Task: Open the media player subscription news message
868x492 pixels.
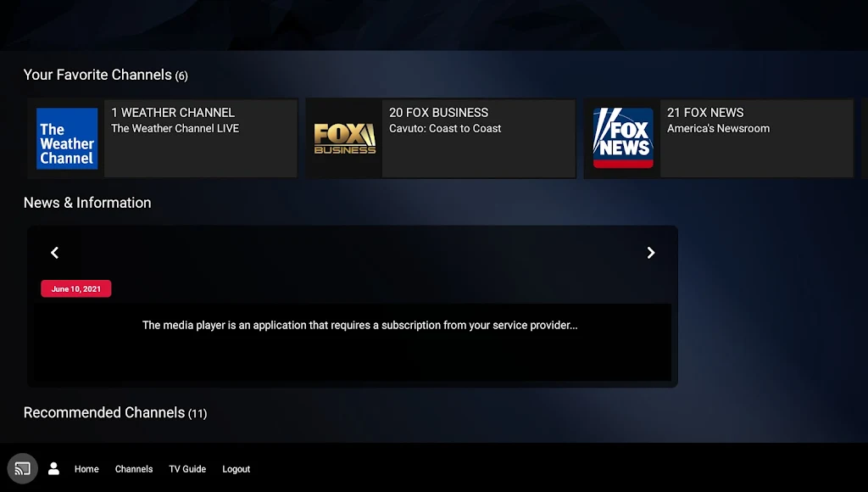Action: click(x=359, y=325)
